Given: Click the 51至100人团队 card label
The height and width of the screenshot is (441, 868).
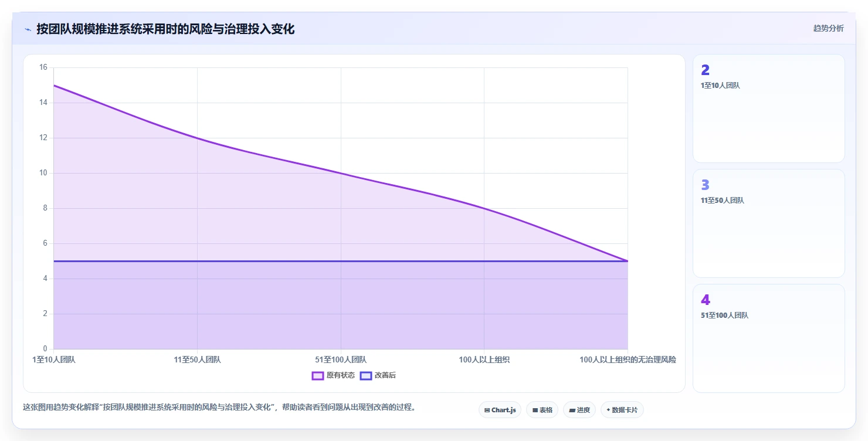Looking at the screenshot, I should pyautogui.click(x=724, y=316).
